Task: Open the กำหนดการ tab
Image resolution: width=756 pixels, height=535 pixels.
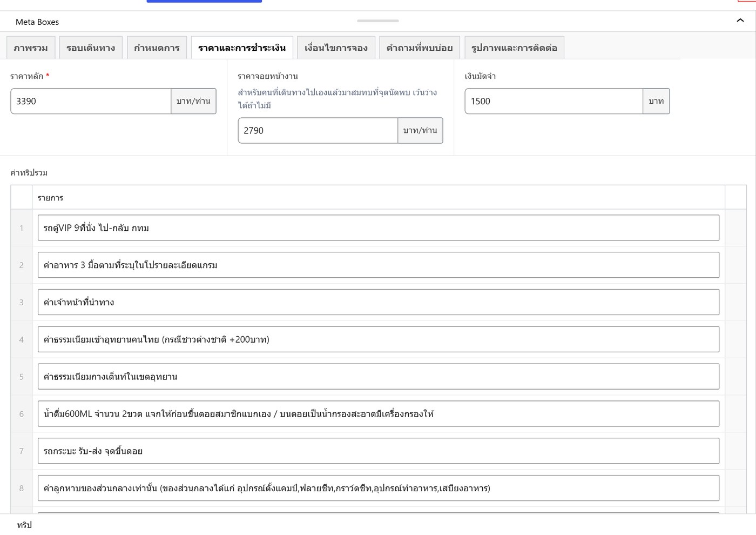Action: click(x=157, y=48)
